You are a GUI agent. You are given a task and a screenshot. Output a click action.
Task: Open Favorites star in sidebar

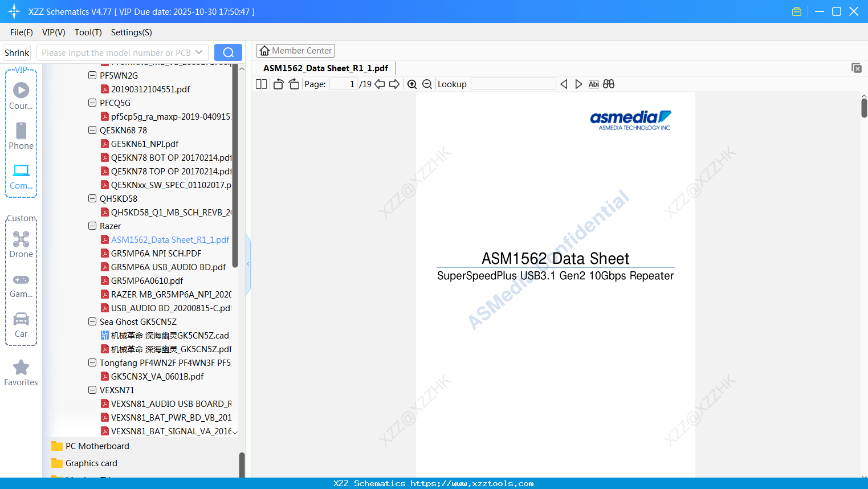click(x=21, y=373)
